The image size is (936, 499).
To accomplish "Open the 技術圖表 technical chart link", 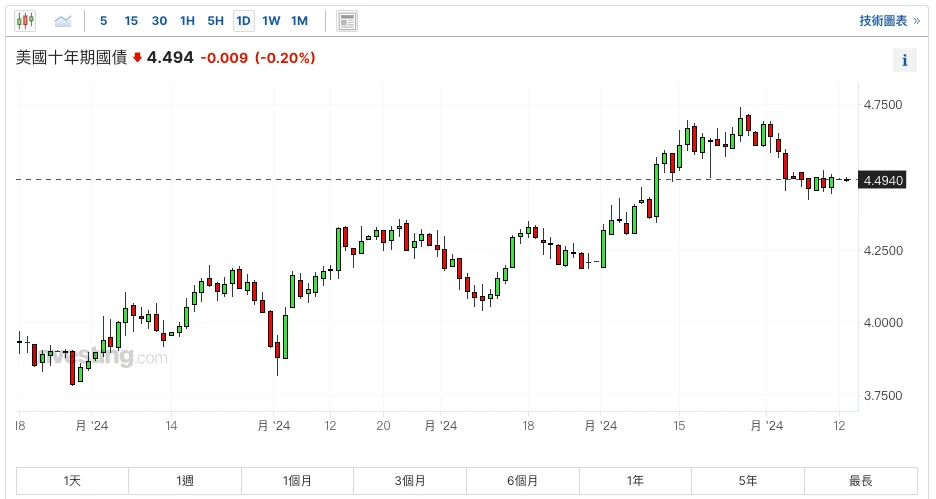I will pyautogui.click(x=888, y=20).
